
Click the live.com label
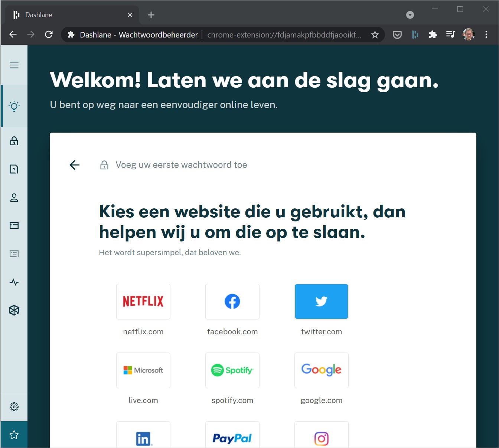tap(143, 400)
